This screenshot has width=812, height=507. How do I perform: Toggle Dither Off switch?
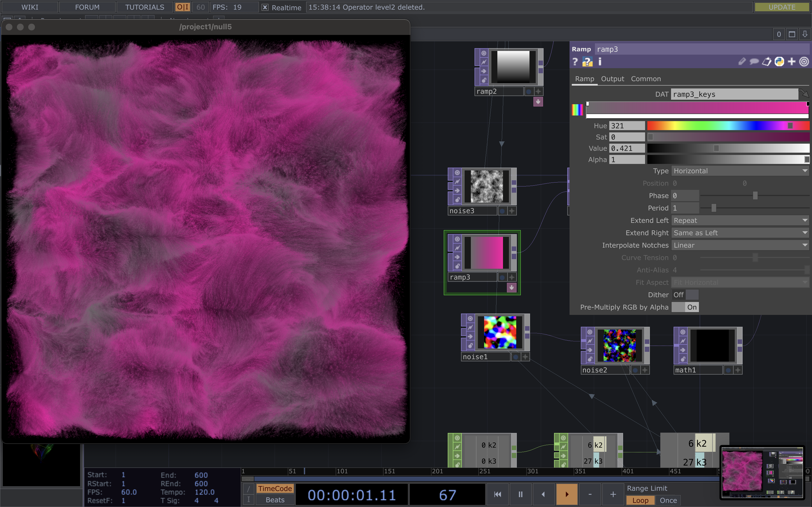pos(685,295)
